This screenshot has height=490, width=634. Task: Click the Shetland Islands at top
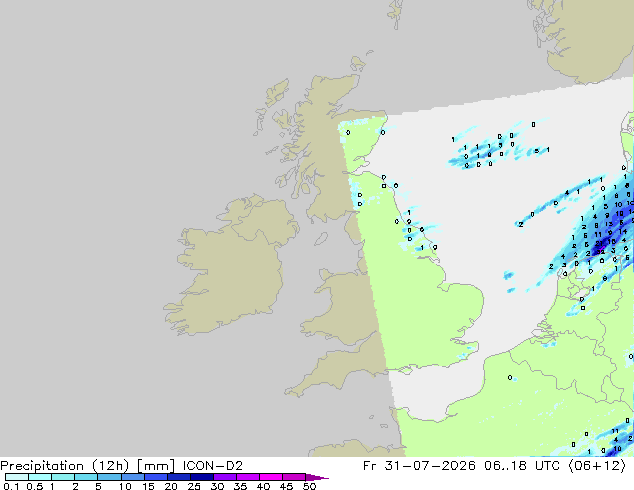tap(396, 13)
